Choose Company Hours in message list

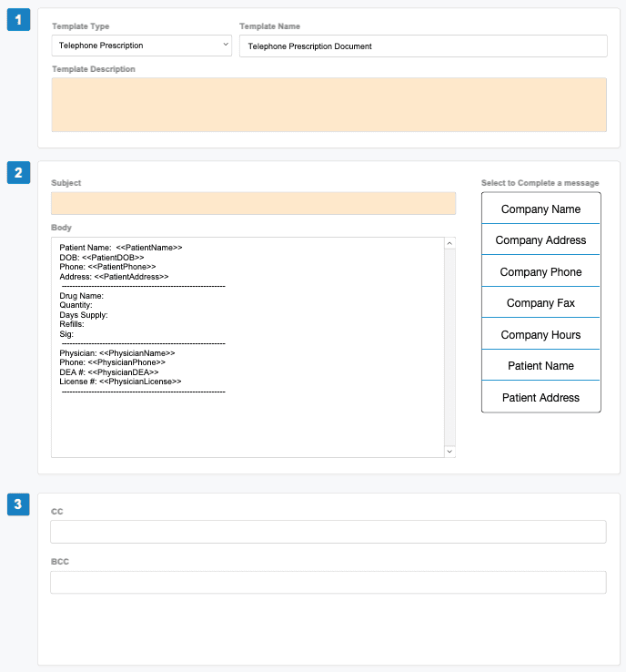tap(540, 334)
